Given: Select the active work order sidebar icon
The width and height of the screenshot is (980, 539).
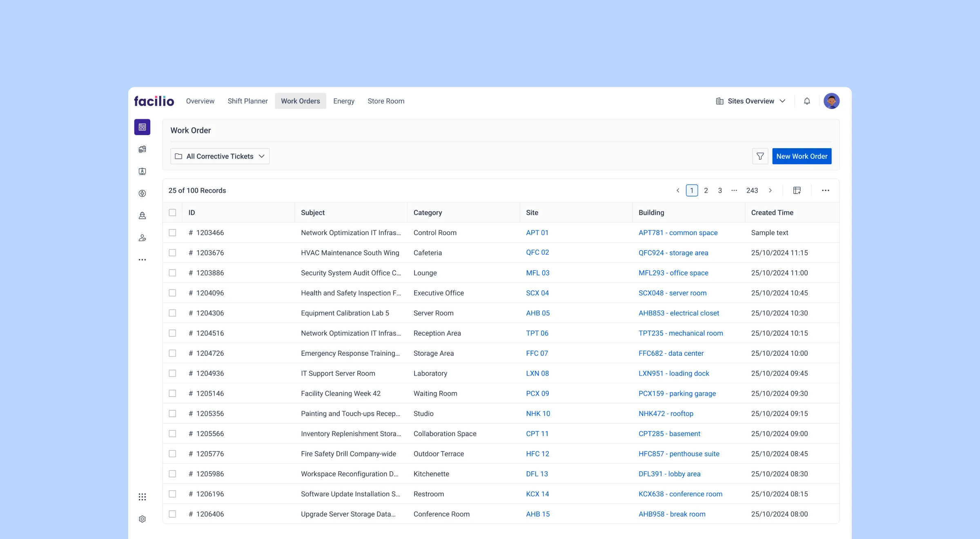Looking at the screenshot, I should point(142,127).
